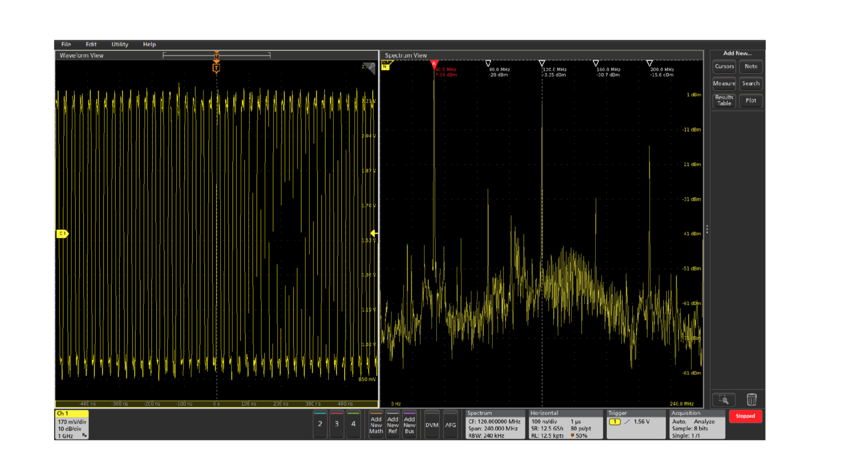Turn on channel 4
The height and width of the screenshot is (458, 868).
click(x=354, y=424)
